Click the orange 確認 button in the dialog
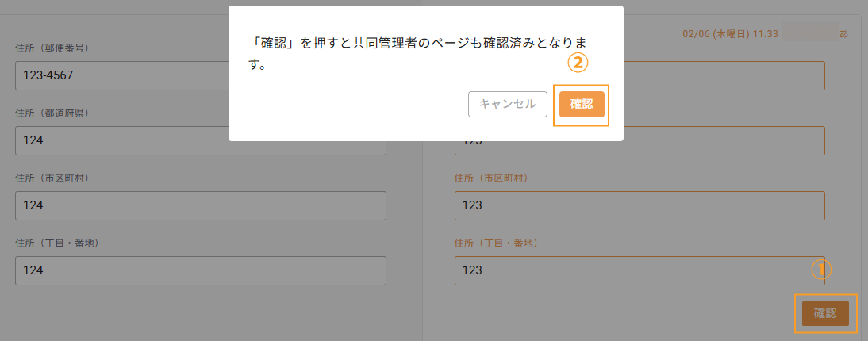The width and height of the screenshot is (868, 341). 582,104
